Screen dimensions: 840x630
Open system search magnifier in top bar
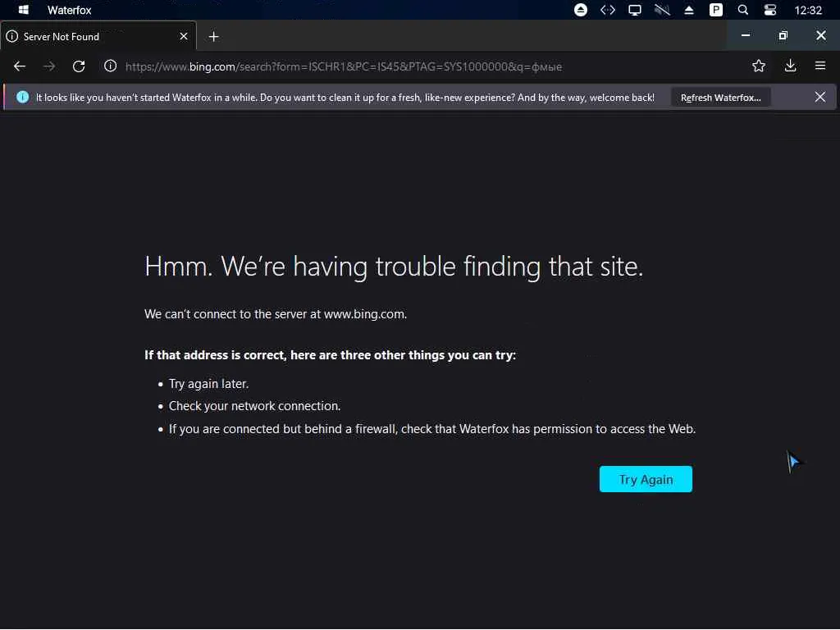[743, 10]
